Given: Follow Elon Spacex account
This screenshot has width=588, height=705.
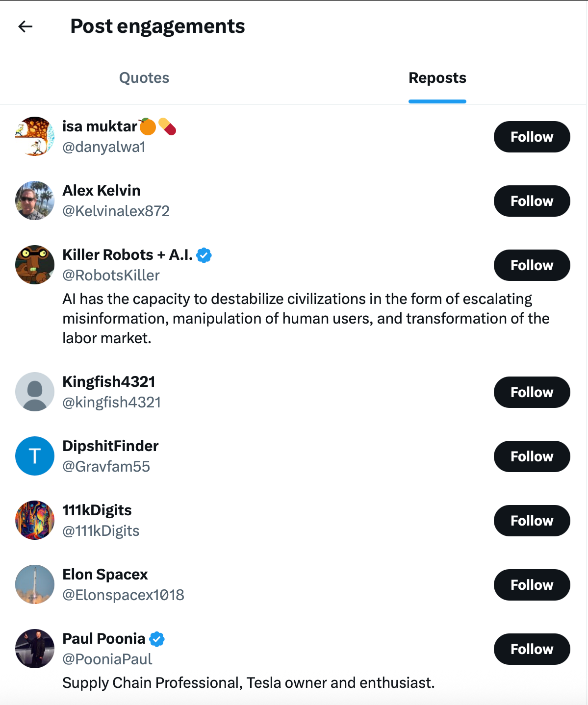Looking at the screenshot, I should pos(532,585).
